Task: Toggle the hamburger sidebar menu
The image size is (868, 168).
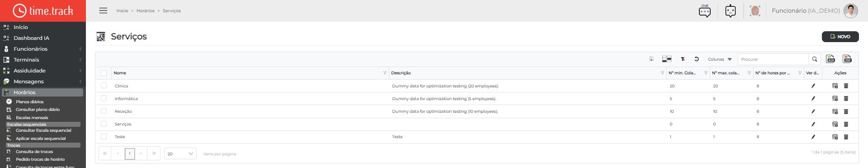Action: pos(103,10)
